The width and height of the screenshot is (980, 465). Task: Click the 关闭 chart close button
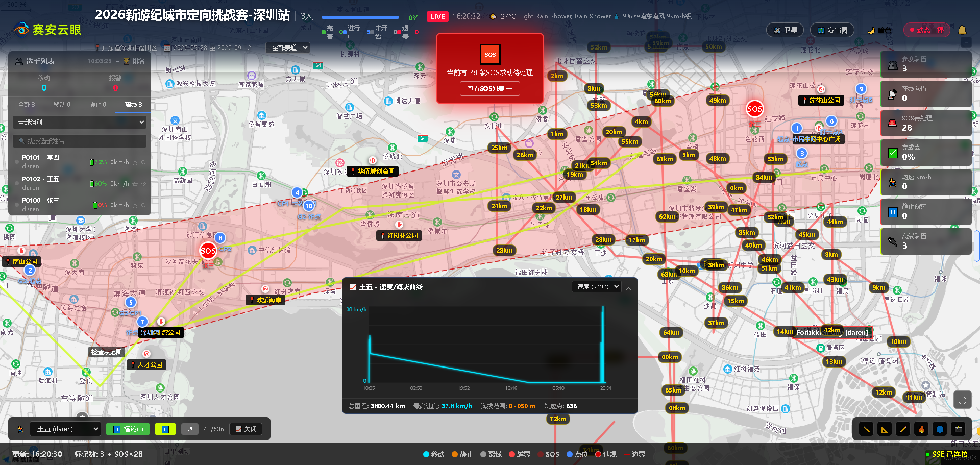246,429
